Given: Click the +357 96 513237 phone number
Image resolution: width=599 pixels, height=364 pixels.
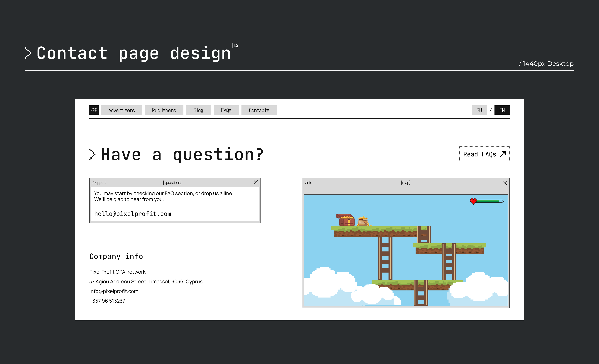Looking at the screenshot, I should coord(107,301).
